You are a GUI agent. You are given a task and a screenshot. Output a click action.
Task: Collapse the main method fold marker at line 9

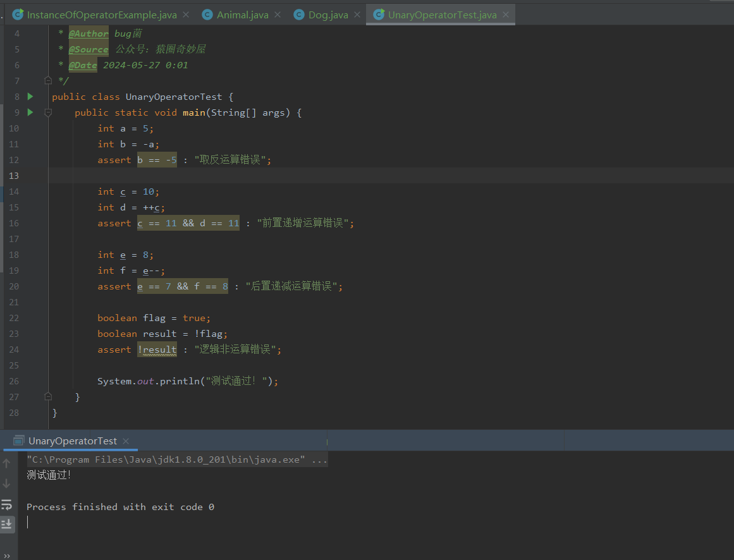[x=48, y=113]
